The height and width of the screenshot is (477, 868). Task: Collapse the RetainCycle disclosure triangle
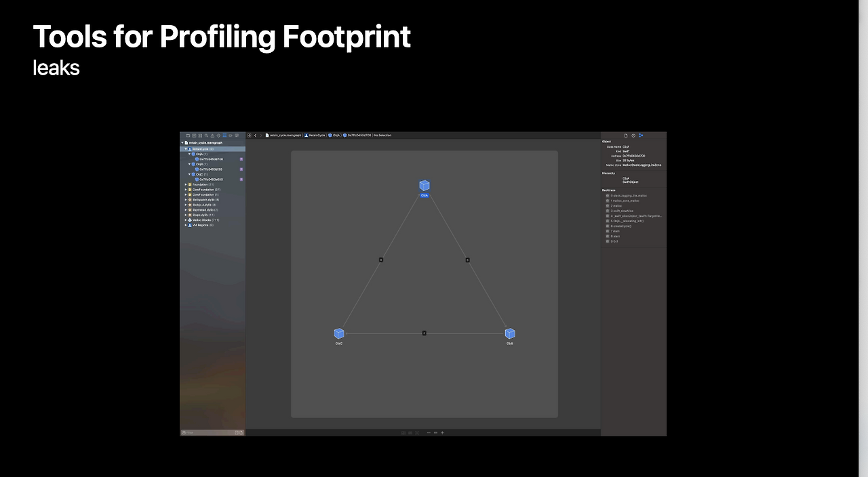tap(186, 149)
